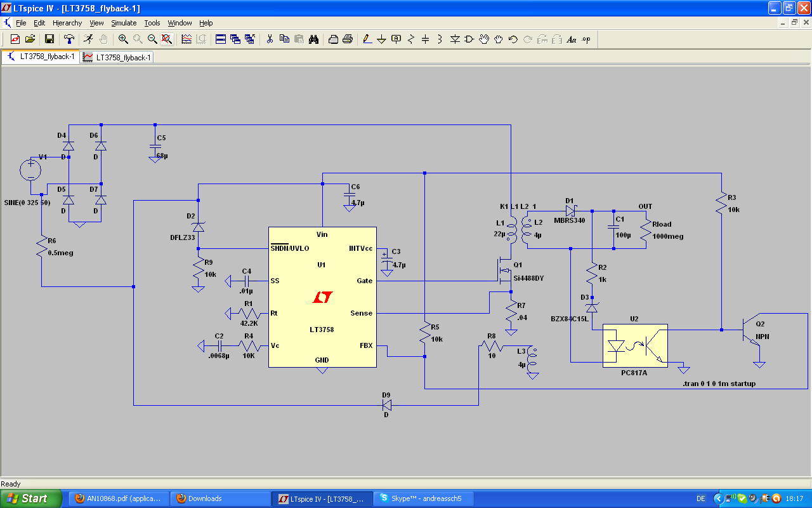
Task: Open the Tools menu
Action: click(152, 23)
